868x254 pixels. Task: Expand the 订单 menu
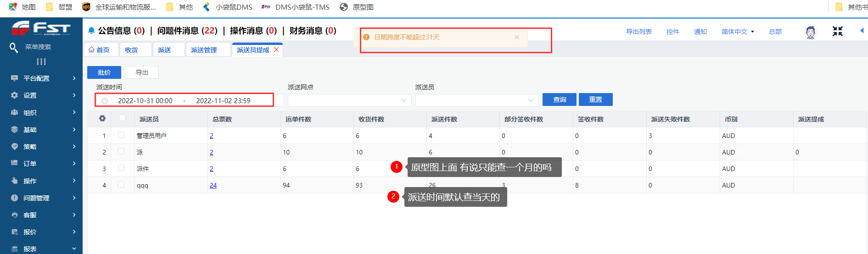[x=74, y=163]
